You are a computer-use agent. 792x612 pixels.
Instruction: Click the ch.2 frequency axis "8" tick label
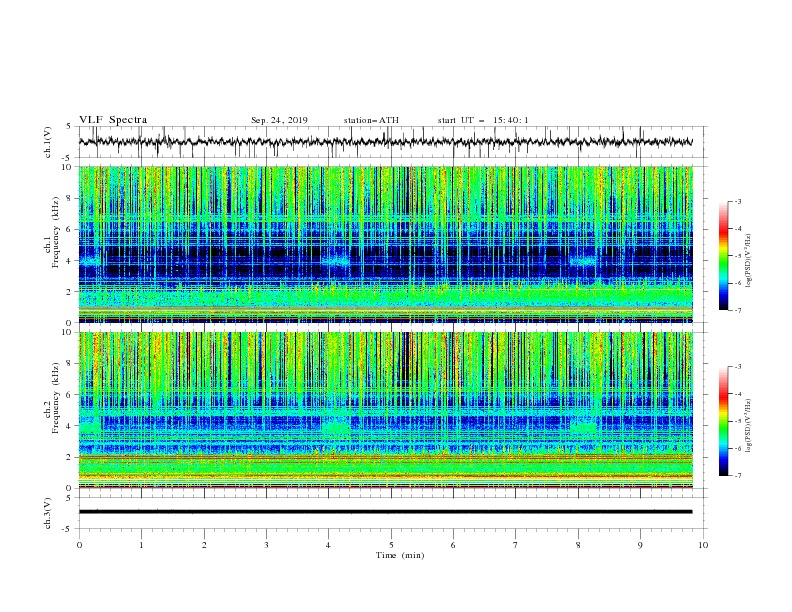click(x=70, y=364)
